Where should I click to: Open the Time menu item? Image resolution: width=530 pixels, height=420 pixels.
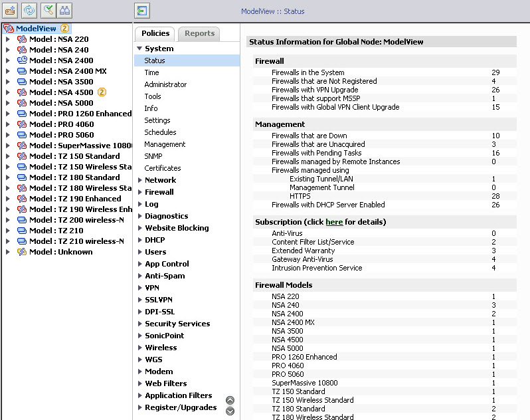[151, 72]
